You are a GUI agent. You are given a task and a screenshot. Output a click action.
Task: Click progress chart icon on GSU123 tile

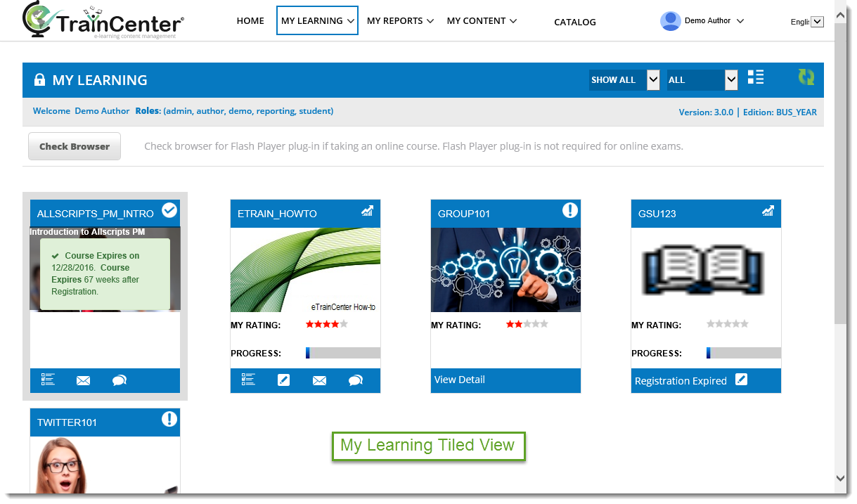pyautogui.click(x=768, y=211)
